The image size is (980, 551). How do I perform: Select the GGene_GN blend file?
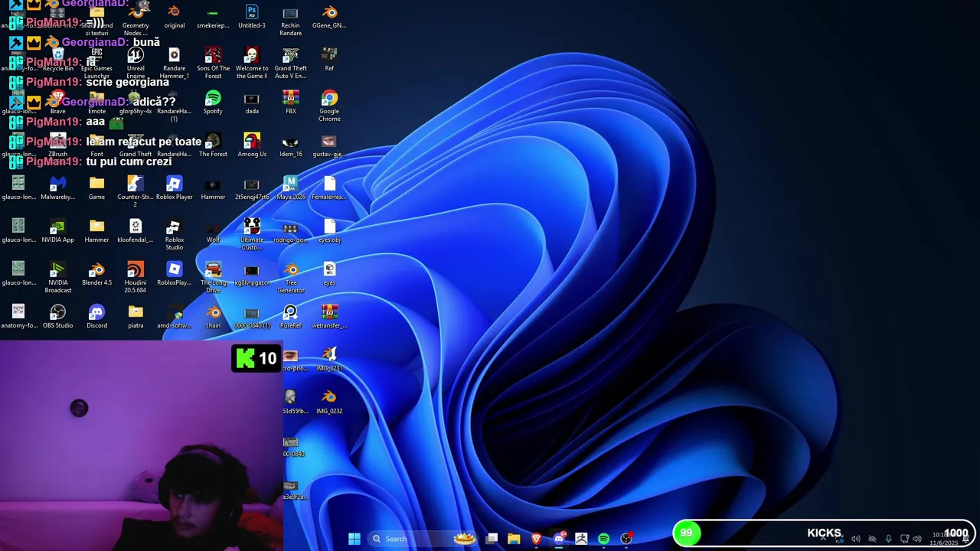click(329, 17)
